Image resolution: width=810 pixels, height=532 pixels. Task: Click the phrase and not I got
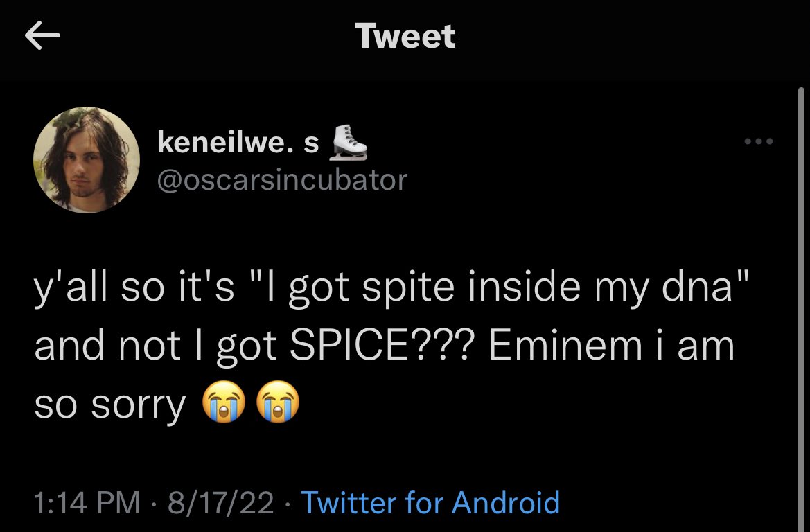(156, 346)
